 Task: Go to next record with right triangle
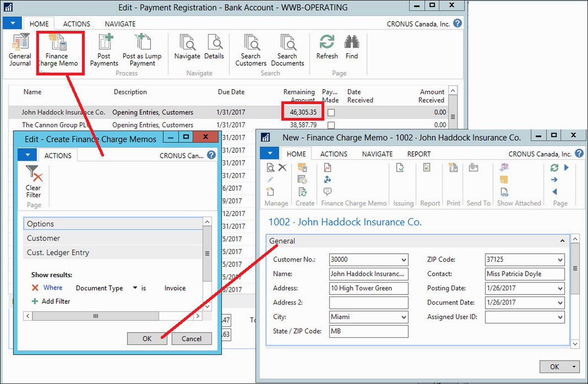[566, 167]
